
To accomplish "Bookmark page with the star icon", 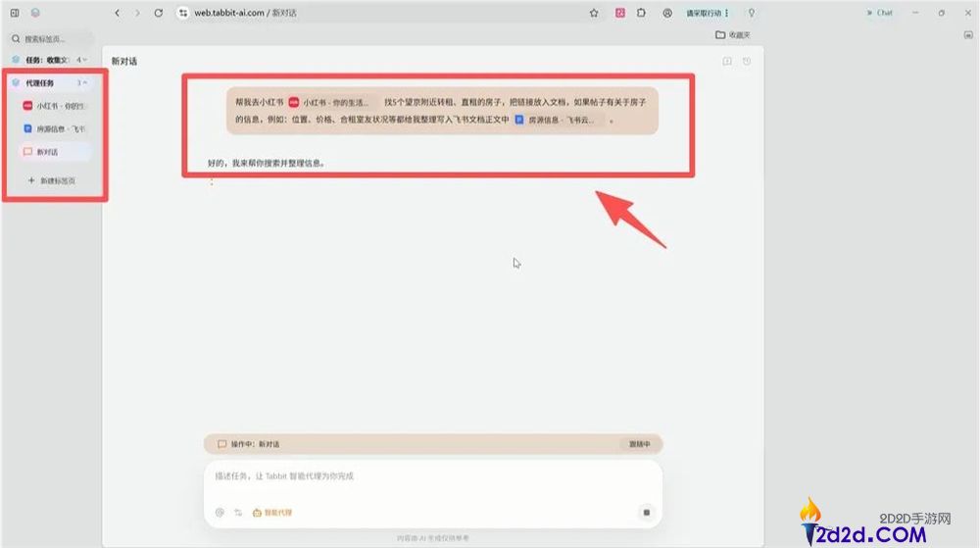I will (x=594, y=13).
